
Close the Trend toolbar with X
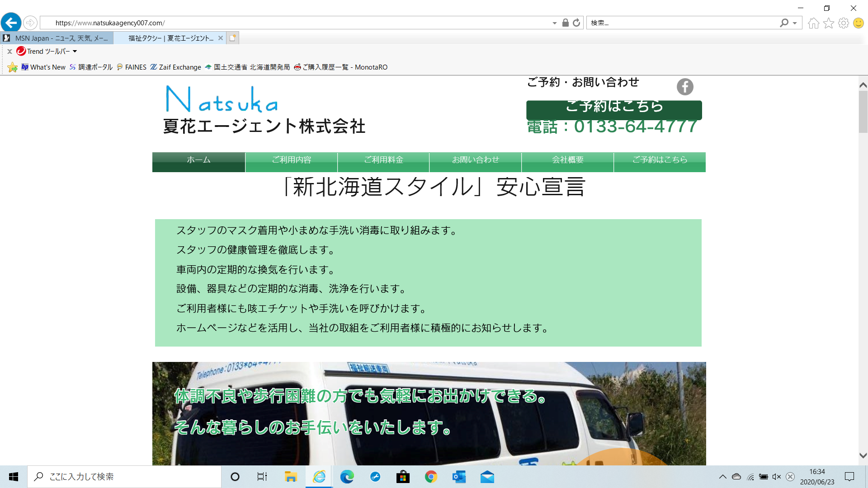coord(9,52)
